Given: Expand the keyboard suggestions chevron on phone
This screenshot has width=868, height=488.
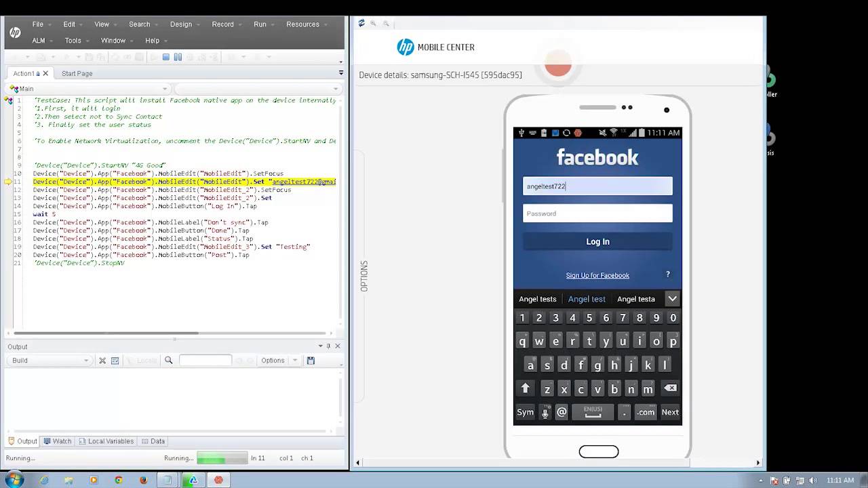Looking at the screenshot, I should (672, 298).
